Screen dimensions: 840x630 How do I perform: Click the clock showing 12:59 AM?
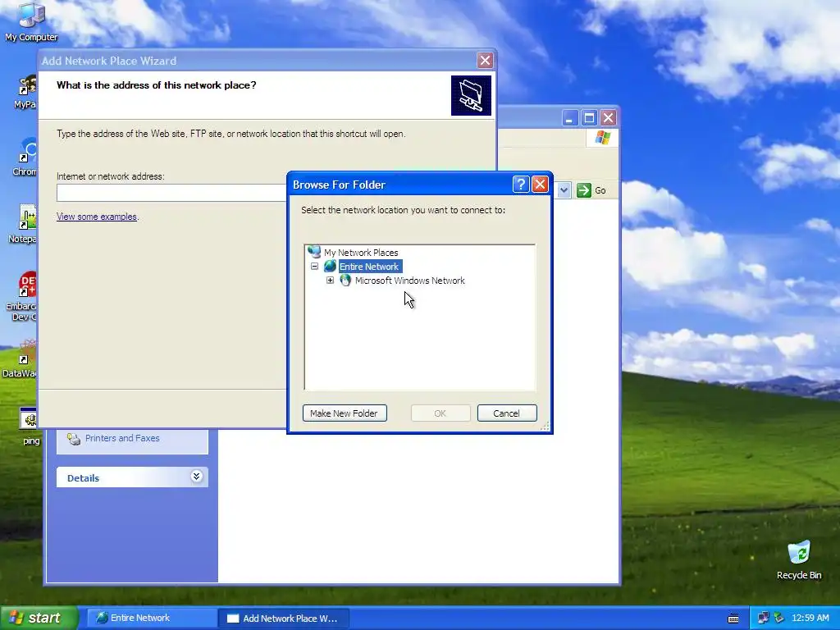[x=810, y=619]
